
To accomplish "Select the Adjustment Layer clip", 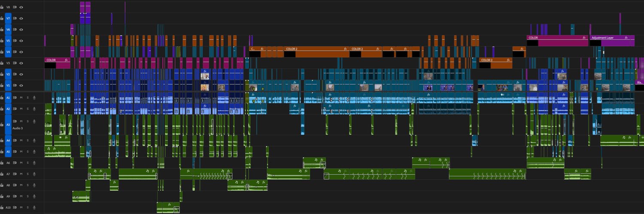I will (x=612, y=40).
